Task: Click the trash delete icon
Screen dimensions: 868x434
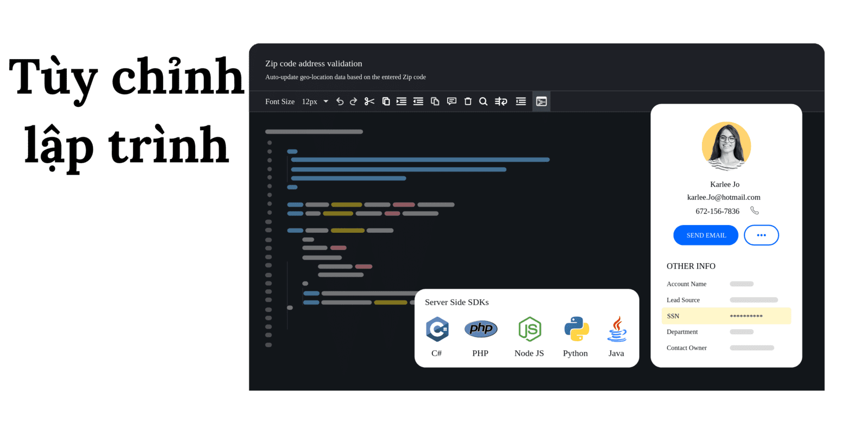Action: [x=468, y=101]
